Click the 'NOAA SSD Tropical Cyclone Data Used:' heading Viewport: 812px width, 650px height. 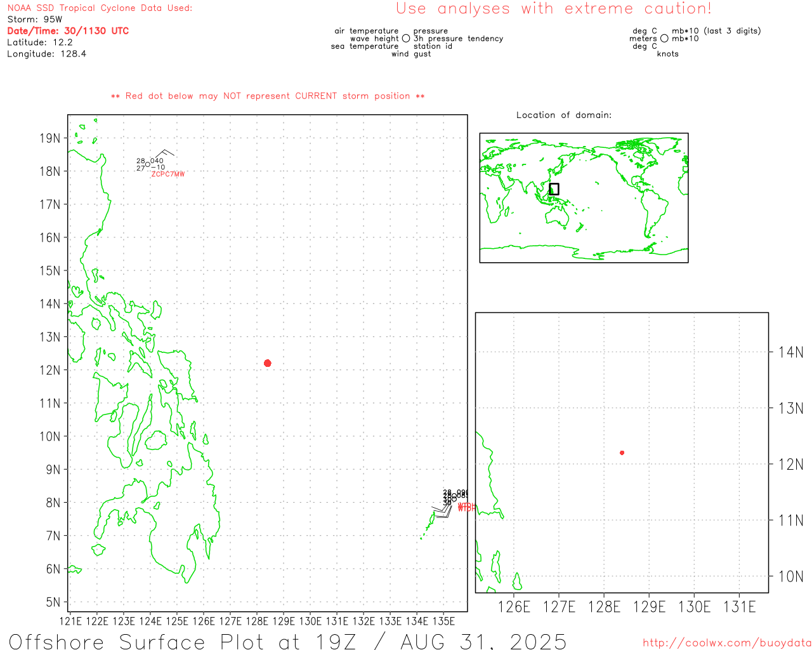pos(100,8)
